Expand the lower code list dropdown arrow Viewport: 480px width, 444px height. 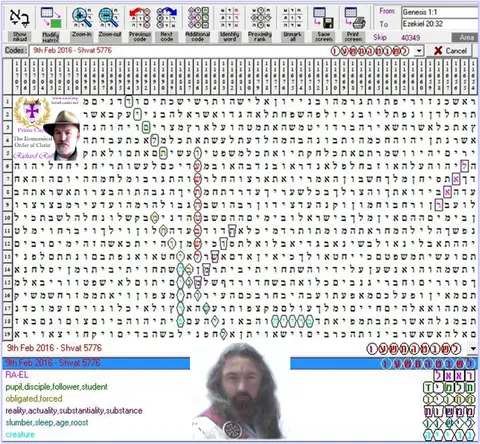point(473,349)
